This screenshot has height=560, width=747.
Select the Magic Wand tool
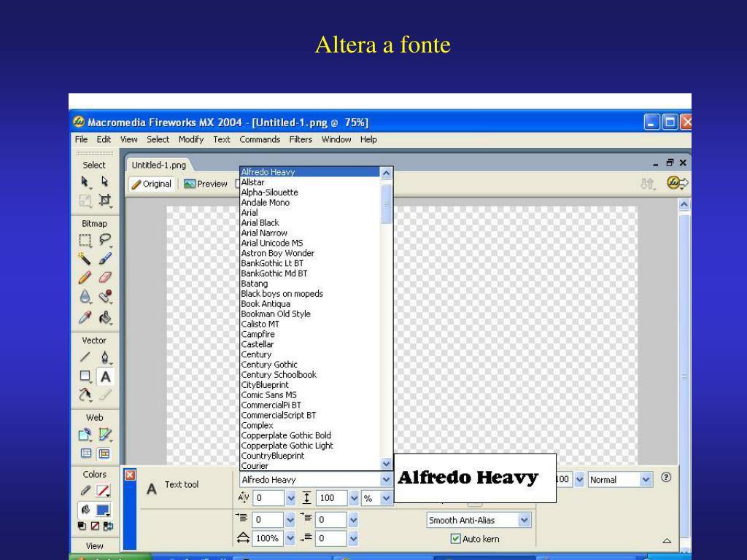85,259
